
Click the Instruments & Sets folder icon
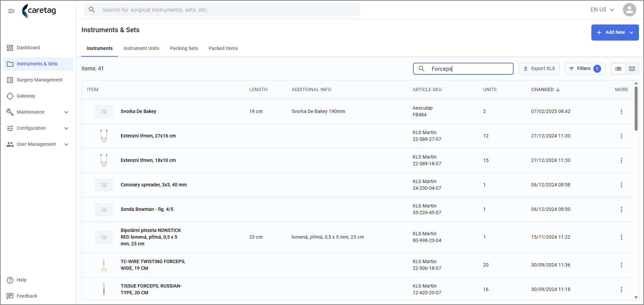tap(10, 64)
